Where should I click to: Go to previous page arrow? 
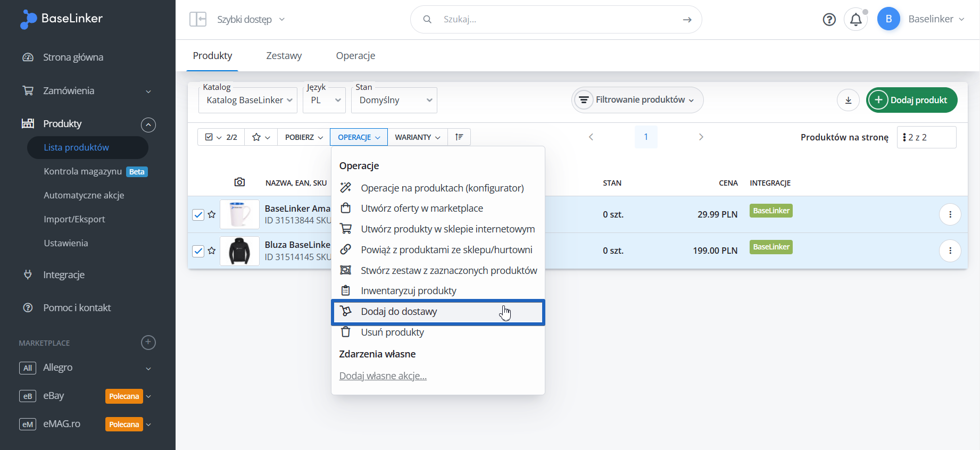click(591, 137)
